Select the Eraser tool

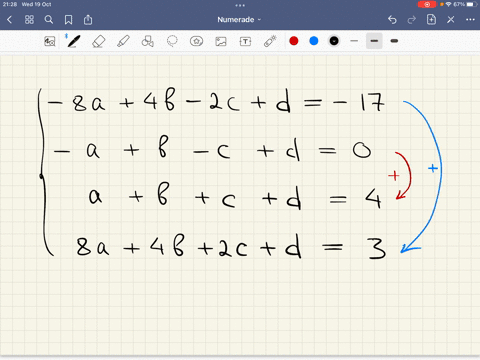98,41
